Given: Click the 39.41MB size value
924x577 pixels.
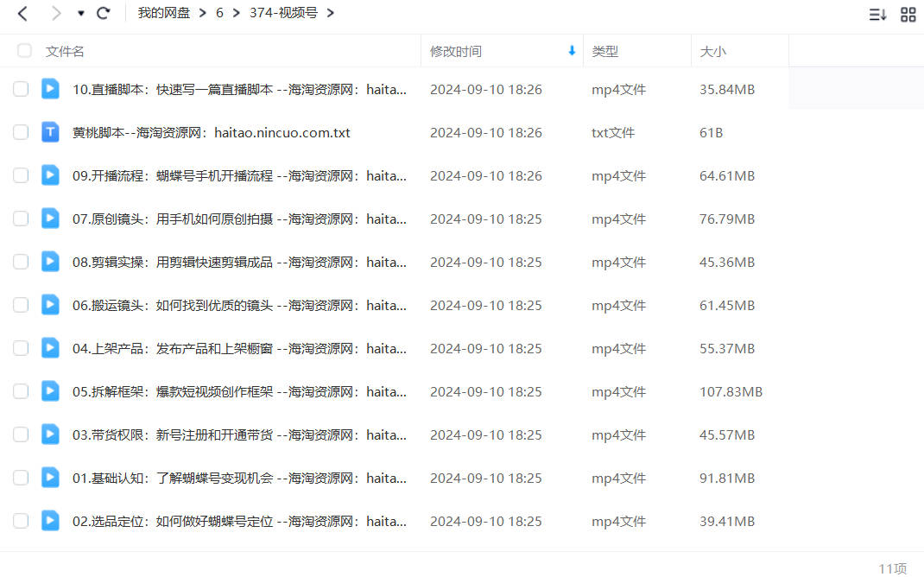Looking at the screenshot, I should 727,522.
